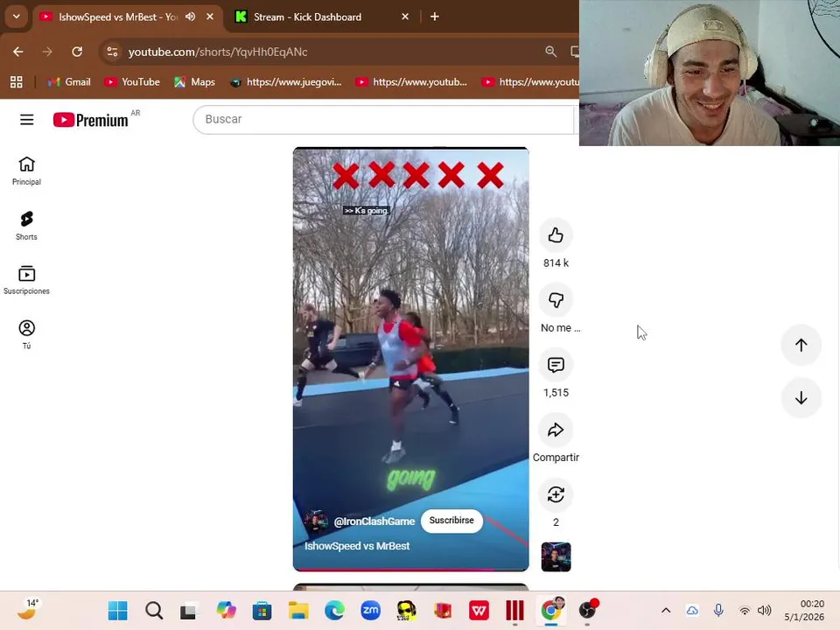Open the YouTube hamburger menu
Screen dimensions: 840x630
[x=27, y=120]
